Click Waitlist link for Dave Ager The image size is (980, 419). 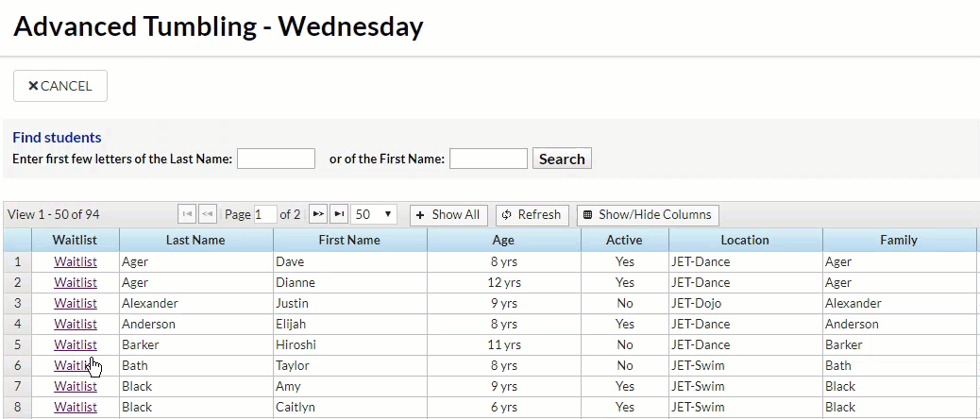tap(76, 261)
